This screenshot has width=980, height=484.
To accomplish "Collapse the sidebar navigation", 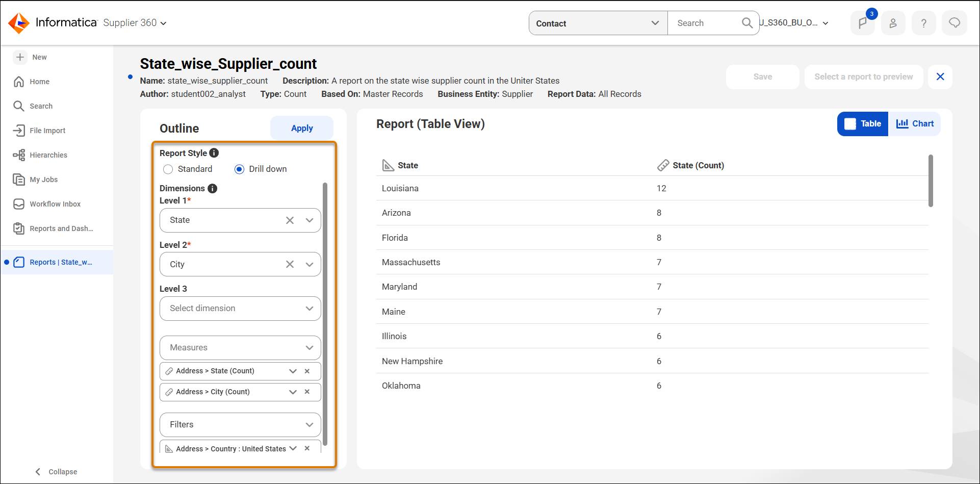I will tap(56, 472).
